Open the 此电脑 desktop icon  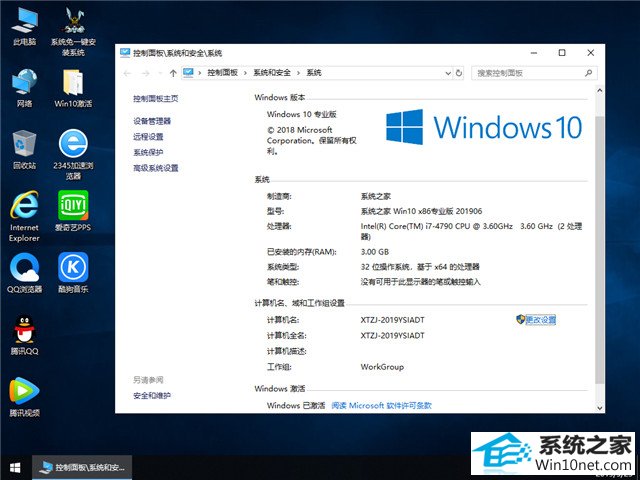(x=24, y=26)
